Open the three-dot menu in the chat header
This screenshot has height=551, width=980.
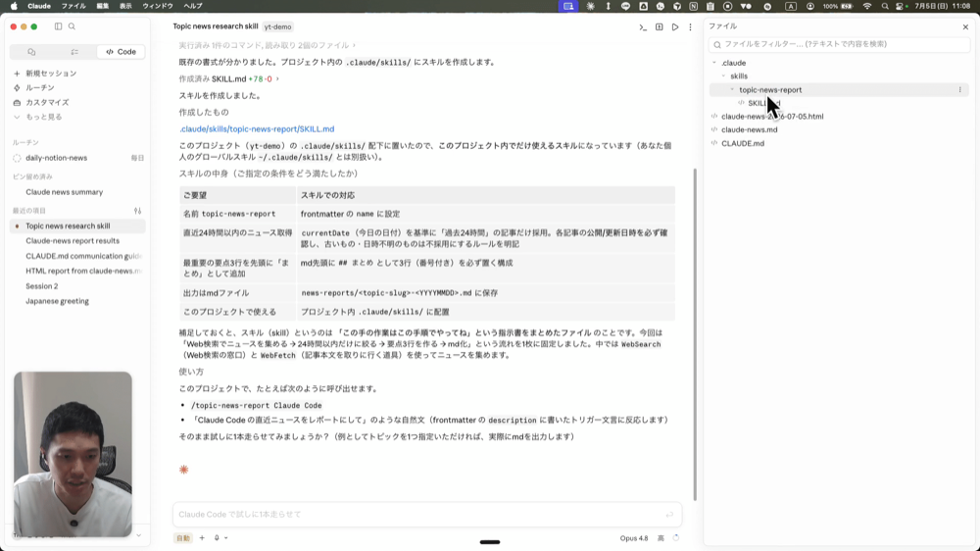click(690, 26)
